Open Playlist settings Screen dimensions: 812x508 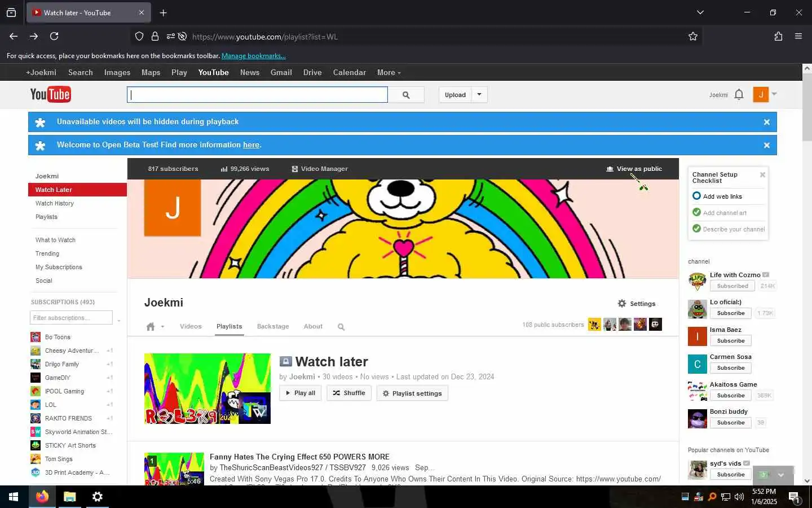pos(412,393)
